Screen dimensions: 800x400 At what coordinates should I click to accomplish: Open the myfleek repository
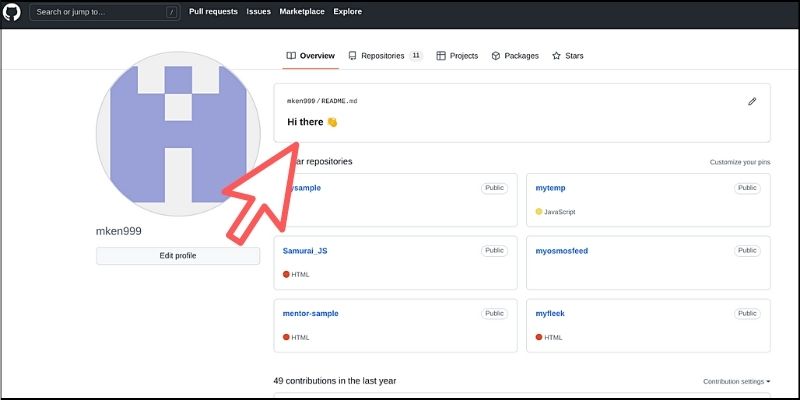[550, 313]
